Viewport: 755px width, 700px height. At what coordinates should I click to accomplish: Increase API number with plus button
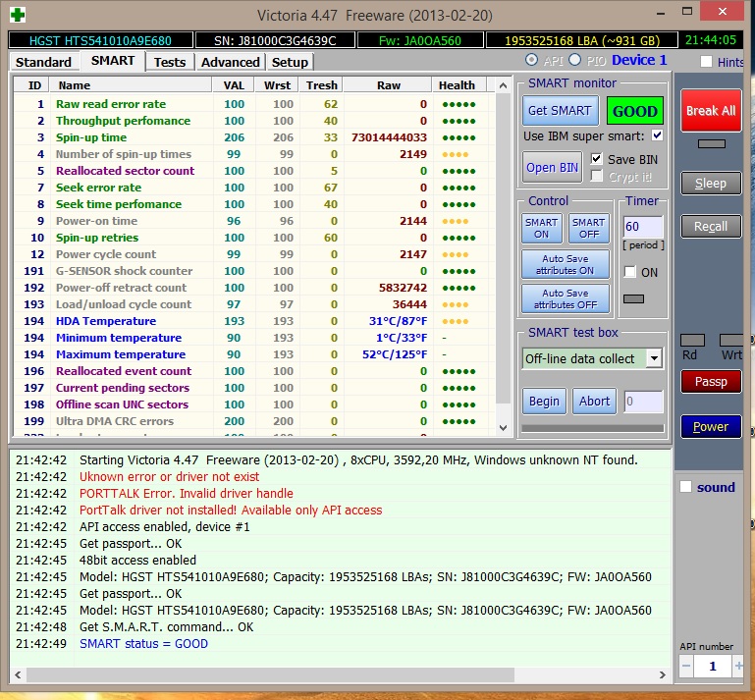click(738, 667)
